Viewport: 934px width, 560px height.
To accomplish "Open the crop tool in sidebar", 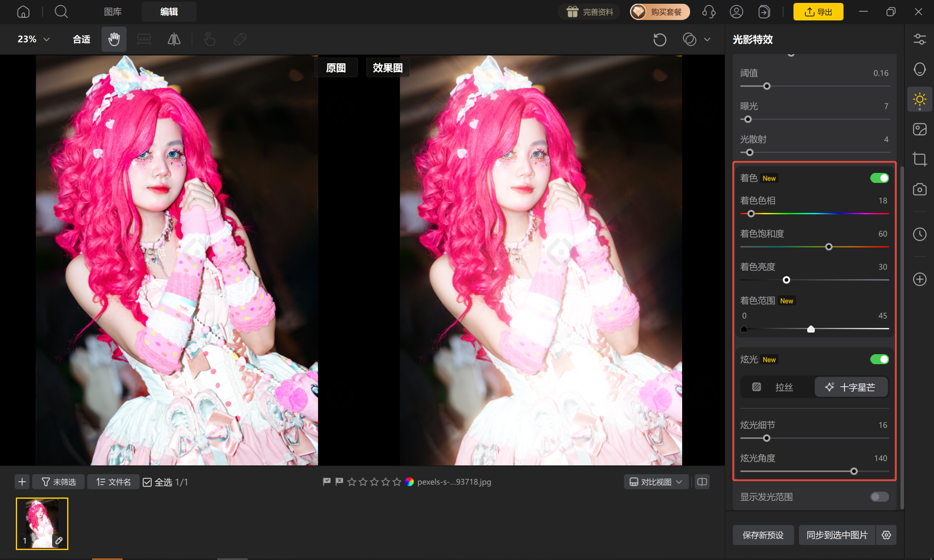I will [919, 159].
